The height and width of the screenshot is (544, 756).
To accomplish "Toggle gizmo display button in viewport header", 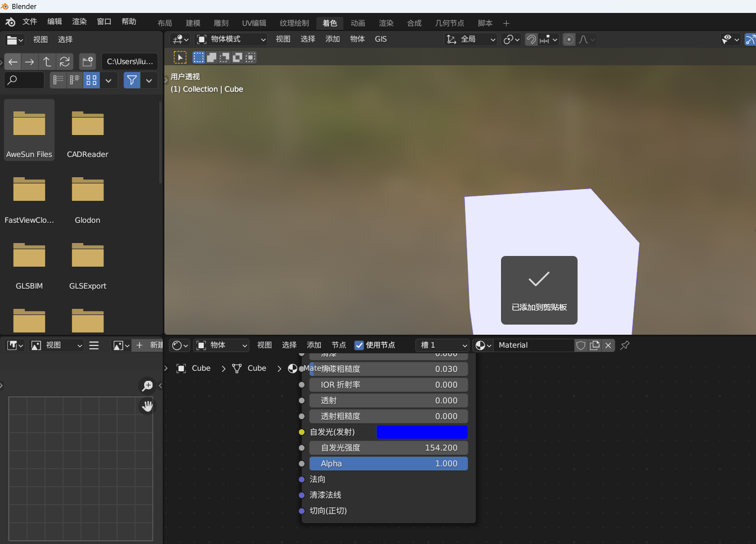I will coord(750,39).
